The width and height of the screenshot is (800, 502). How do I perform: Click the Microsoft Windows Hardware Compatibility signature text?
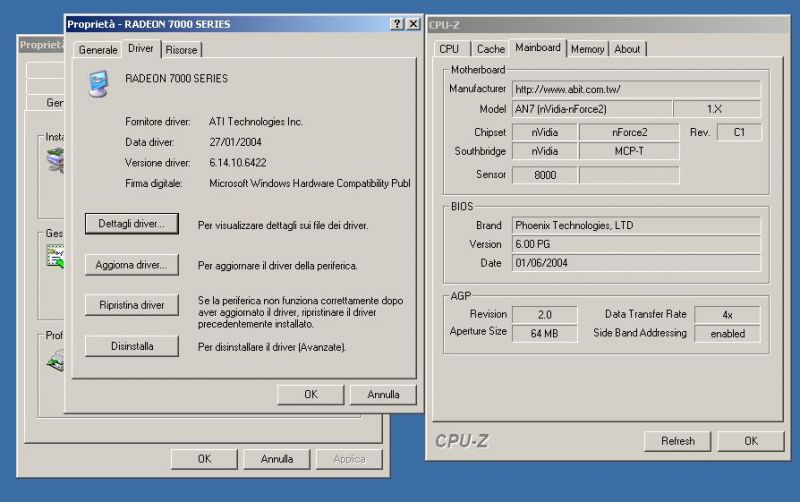[x=310, y=183]
